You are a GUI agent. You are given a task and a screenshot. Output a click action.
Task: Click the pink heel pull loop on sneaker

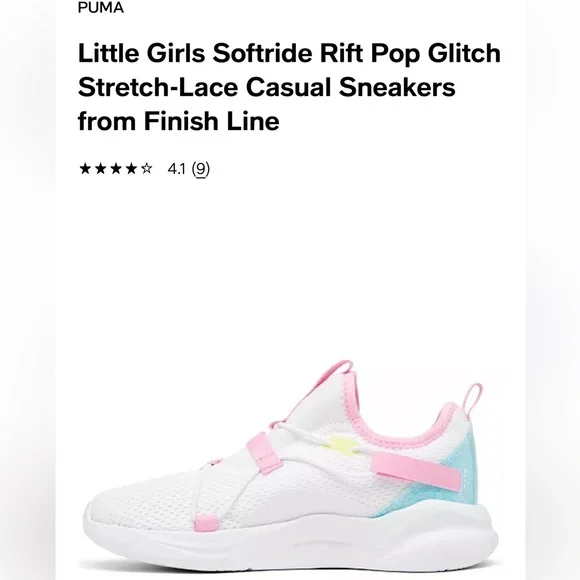[x=473, y=398]
